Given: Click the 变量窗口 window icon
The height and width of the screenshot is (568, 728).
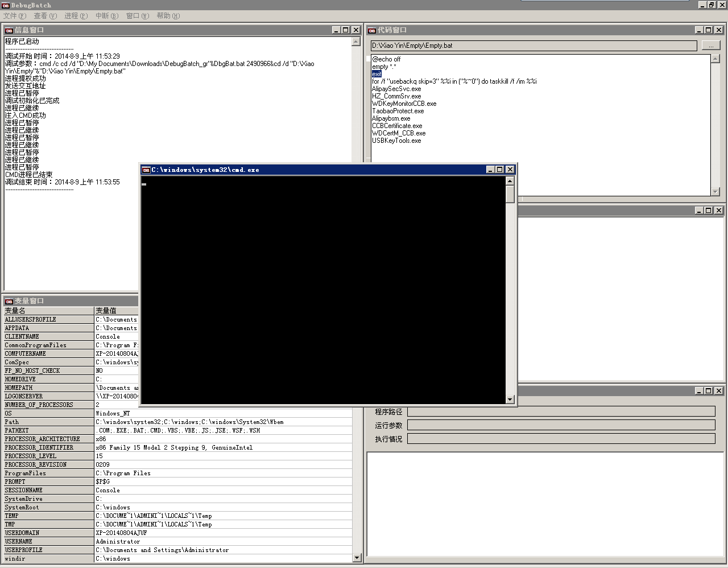Looking at the screenshot, I should click(x=9, y=301).
